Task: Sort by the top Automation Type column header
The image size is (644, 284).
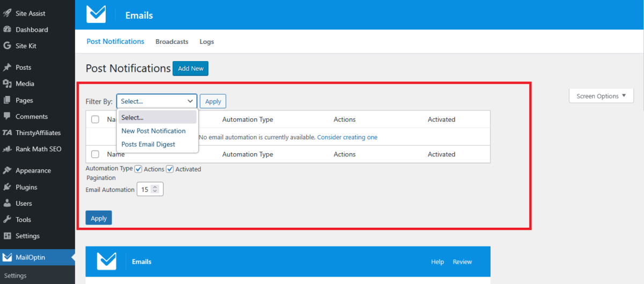Action: pyautogui.click(x=247, y=119)
